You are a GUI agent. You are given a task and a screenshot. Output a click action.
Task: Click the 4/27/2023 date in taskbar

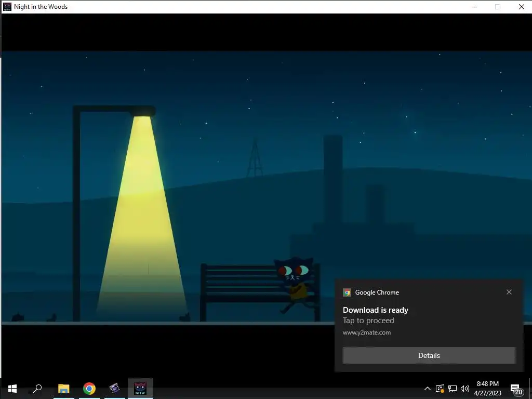click(487, 393)
